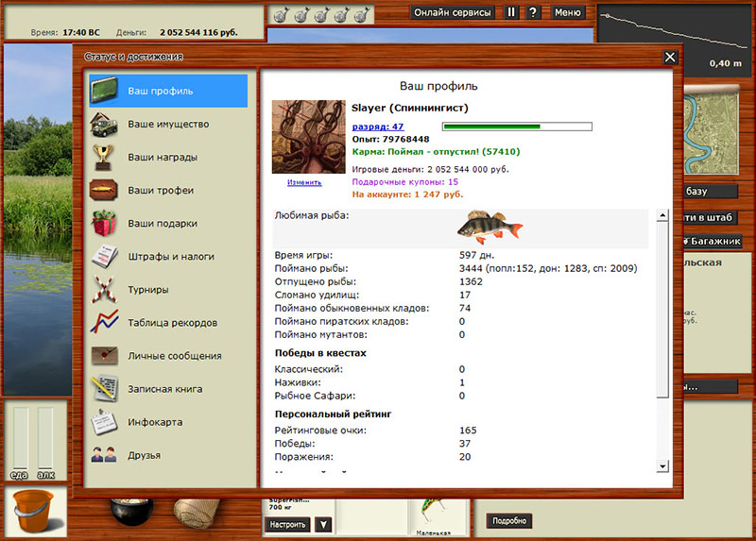
Task: Expand the arrow next to Настроить
Action: (x=323, y=525)
